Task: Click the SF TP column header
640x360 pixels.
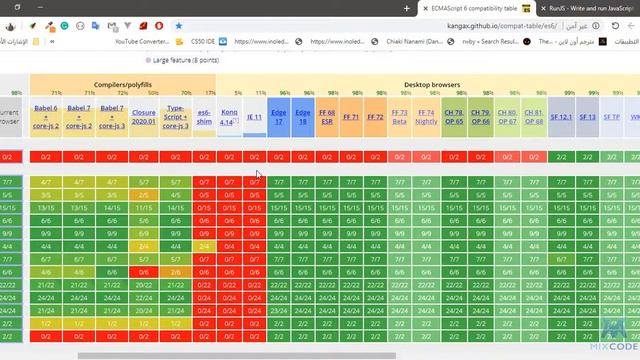Action: [x=611, y=117]
